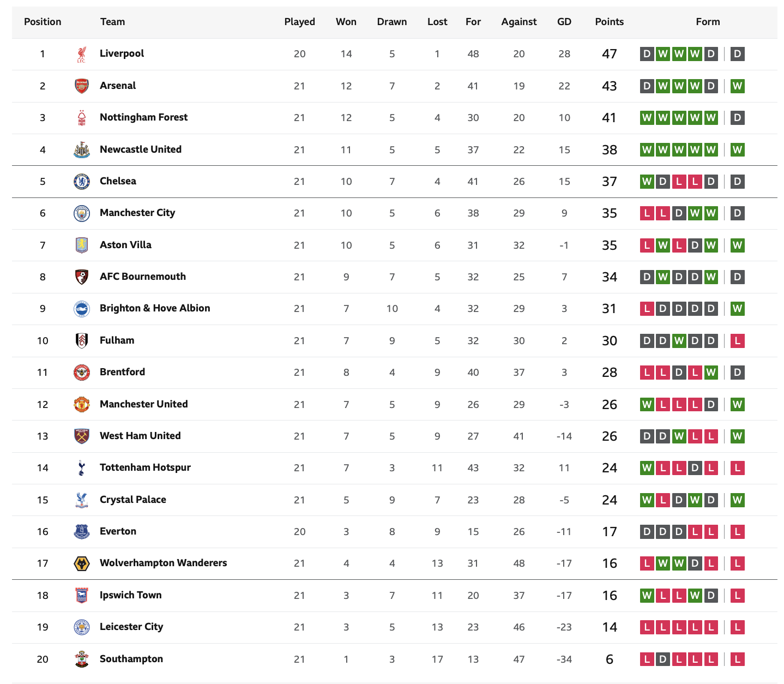Screen dimensions: 784x684
Task: Click the Arsenal club badge
Action: [x=81, y=86]
